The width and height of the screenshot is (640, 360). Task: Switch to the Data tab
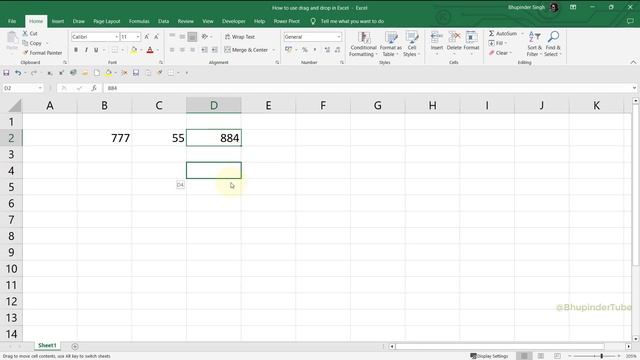[x=163, y=21]
